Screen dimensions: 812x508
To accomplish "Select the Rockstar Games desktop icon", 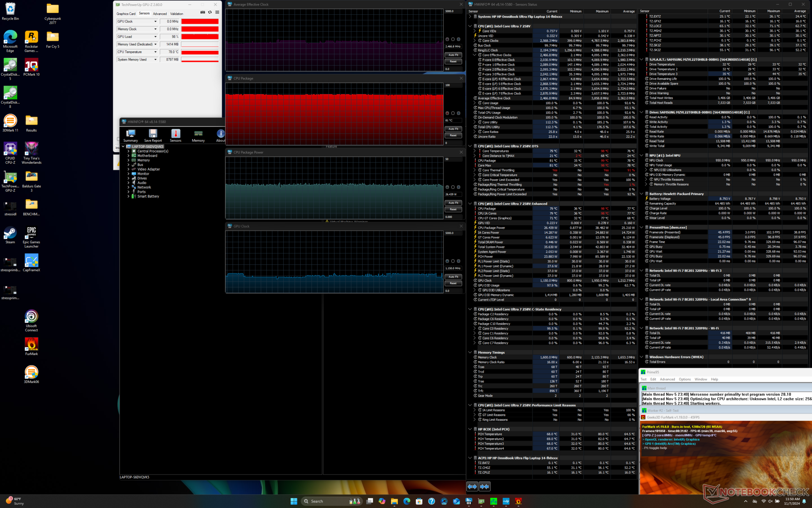I will pos(31,42).
